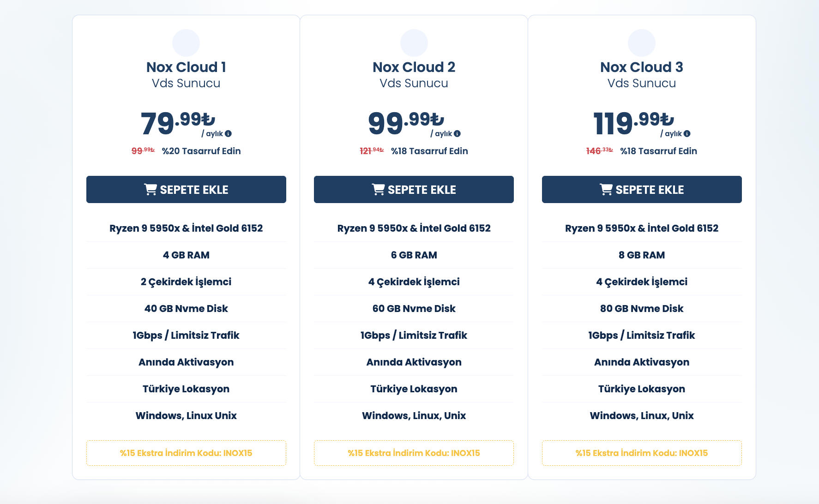Click the 2 Çekirdek İşlemci row

tap(186, 282)
